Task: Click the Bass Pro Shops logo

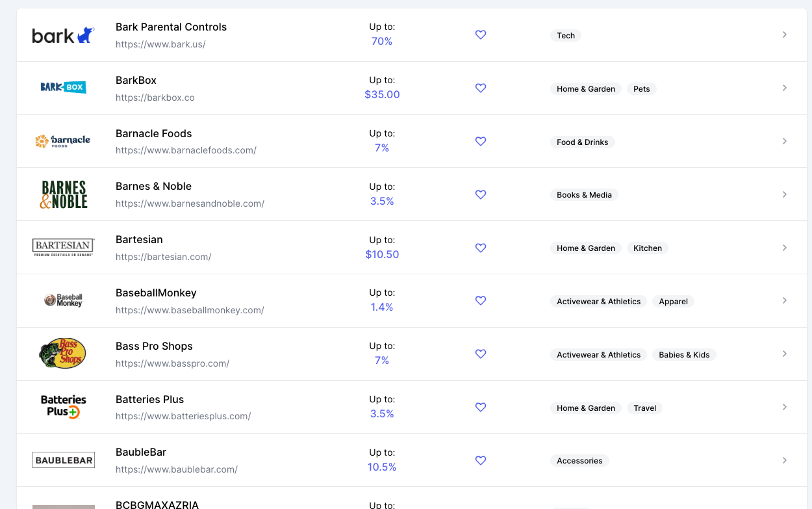Action: tap(63, 354)
